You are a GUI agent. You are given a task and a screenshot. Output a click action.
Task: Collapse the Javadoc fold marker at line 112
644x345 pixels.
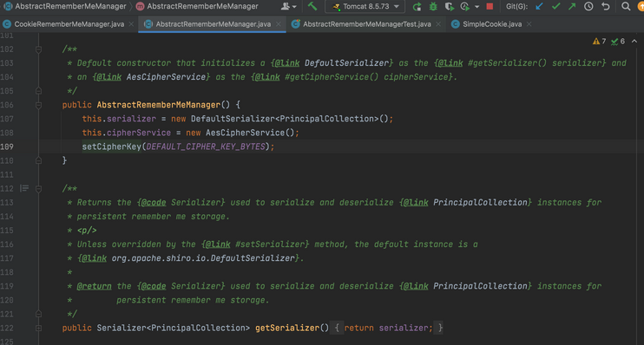click(38, 189)
